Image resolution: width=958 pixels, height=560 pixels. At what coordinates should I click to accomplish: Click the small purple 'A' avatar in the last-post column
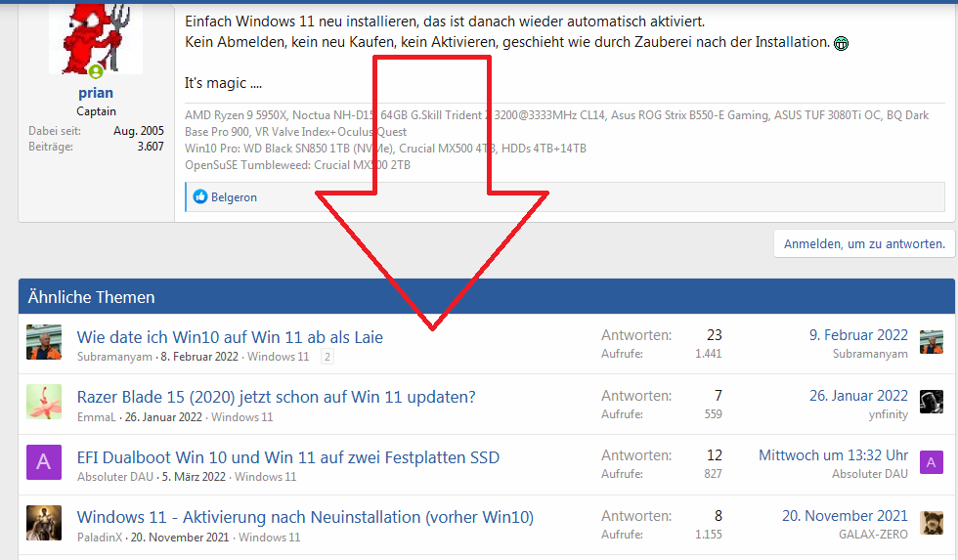click(931, 462)
